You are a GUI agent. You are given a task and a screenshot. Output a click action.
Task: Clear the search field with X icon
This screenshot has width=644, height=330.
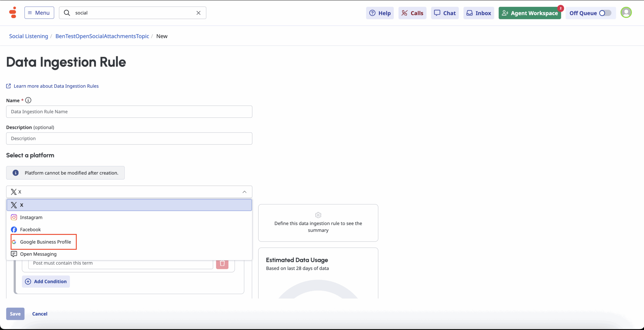[198, 13]
